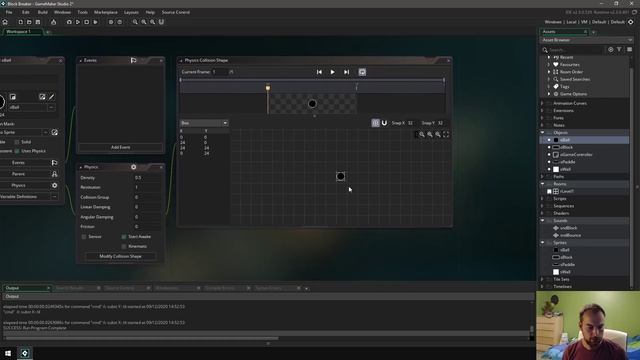Click the Add Event button

[x=120, y=147]
